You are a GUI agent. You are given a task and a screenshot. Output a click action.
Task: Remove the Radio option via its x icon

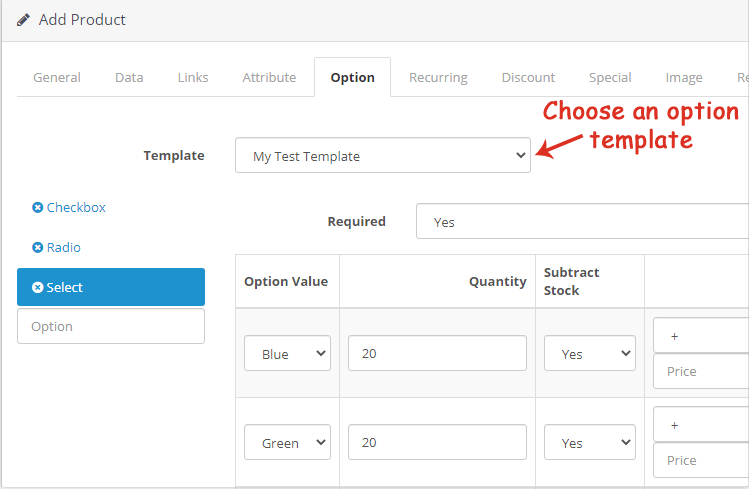pyautogui.click(x=37, y=247)
